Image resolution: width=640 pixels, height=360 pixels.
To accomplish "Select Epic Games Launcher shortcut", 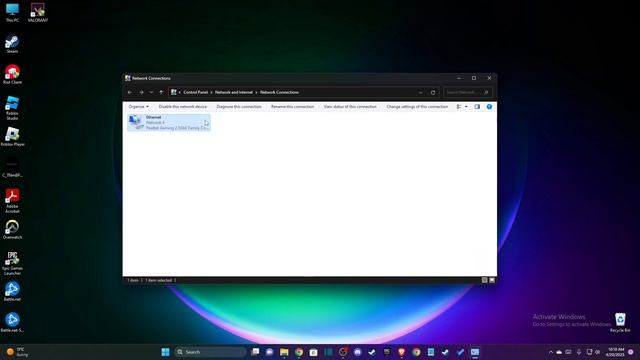I will click(x=12, y=263).
